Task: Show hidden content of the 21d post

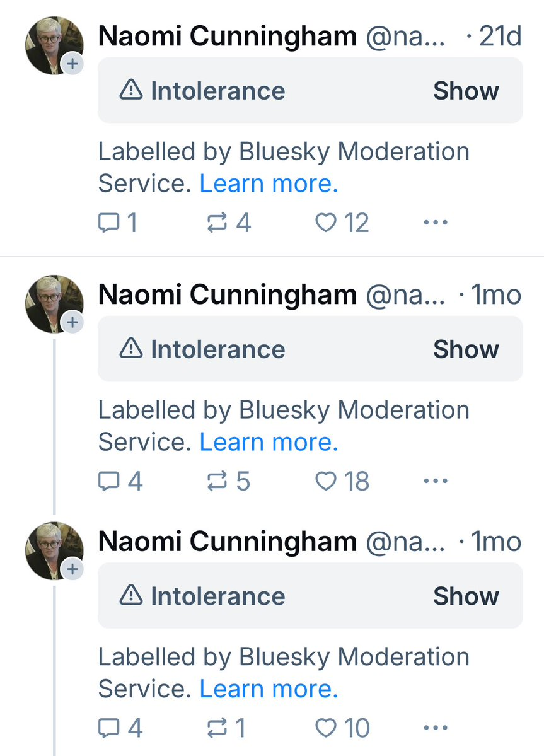Action: [465, 91]
